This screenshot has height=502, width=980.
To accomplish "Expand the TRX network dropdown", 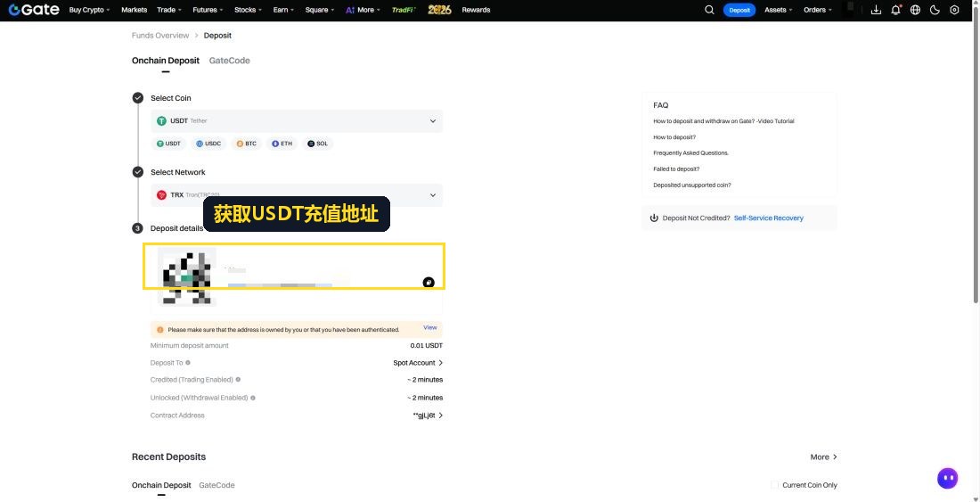I will point(297,195).
